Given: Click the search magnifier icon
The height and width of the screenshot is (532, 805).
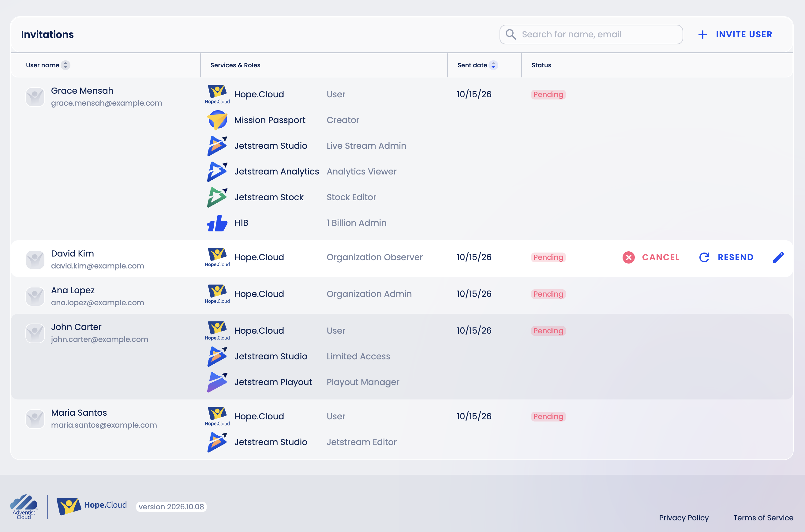Looking at the screenshot, I should click(x=511, y=34).
